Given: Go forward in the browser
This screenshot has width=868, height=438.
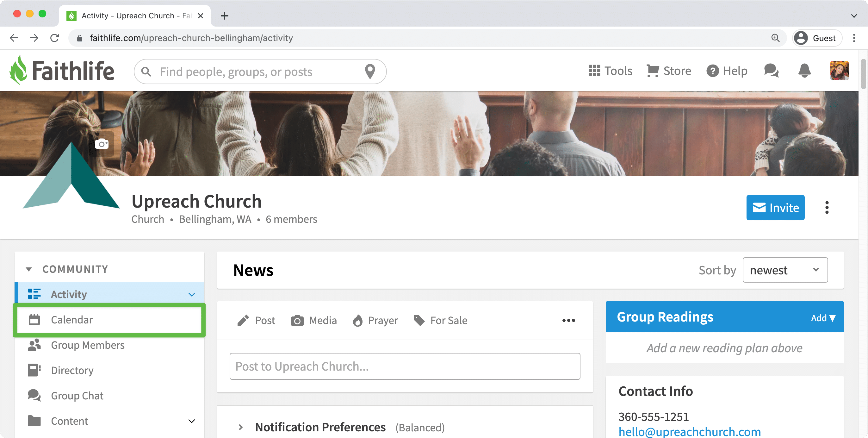Looking at the screenshot, I should point(34,38).
